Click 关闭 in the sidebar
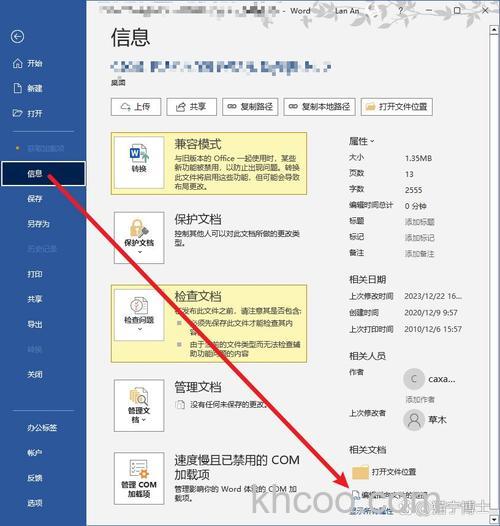 (x=35, y=374)
